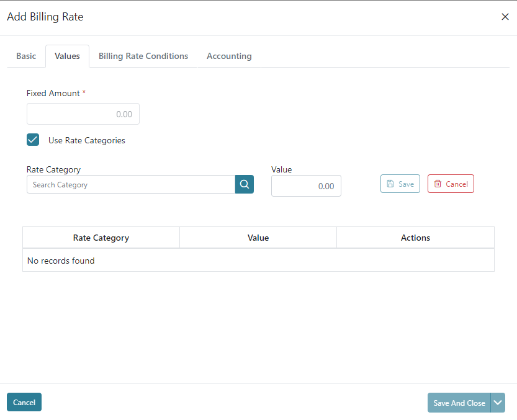Go to the Accounting tab

(x=229, y=56)
